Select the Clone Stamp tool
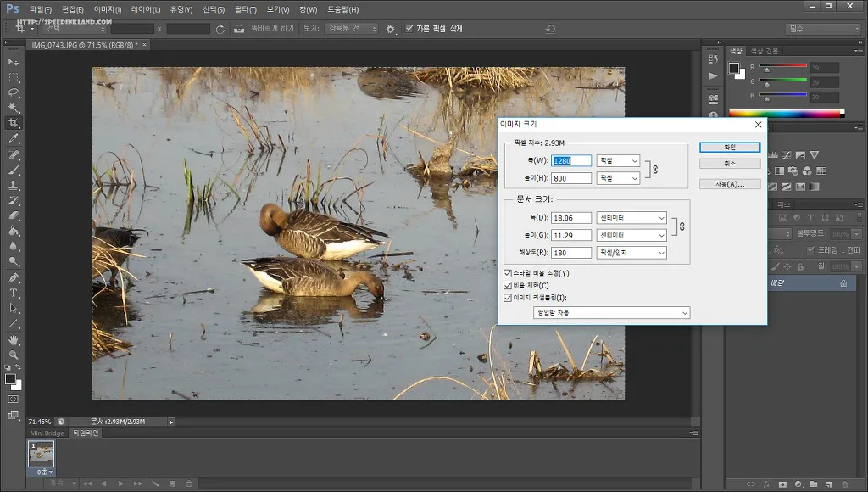This screenshot has width=868, height=492. pyautogui.click(x=14, y=185)
